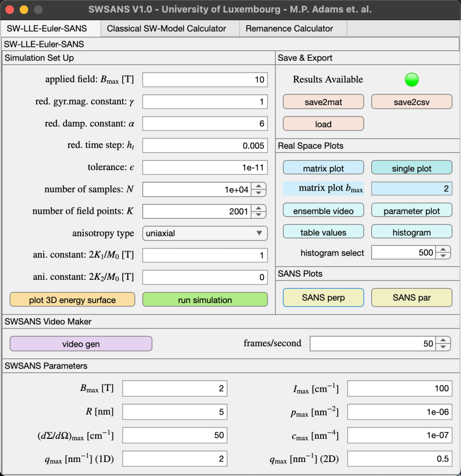Open the anisotropy type dropdown
The width and height of the screenshot is (461, 476).
tap(205, 233)
